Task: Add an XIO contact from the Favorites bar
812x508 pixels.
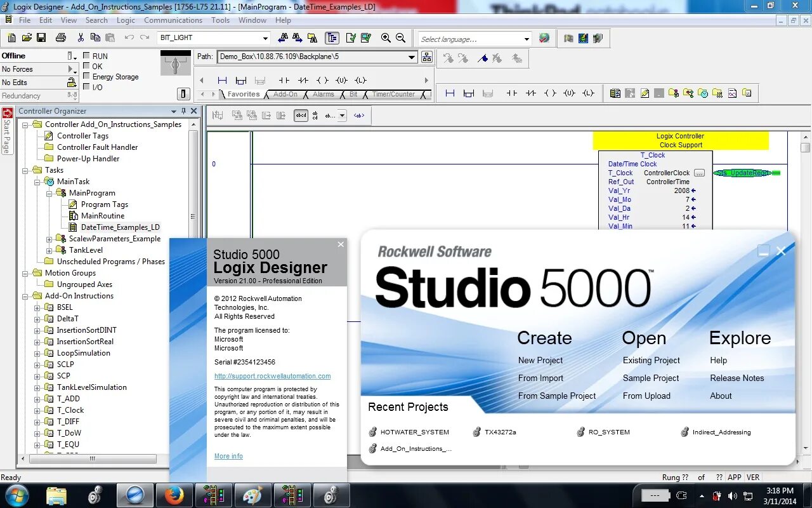Action: (303, 81)
